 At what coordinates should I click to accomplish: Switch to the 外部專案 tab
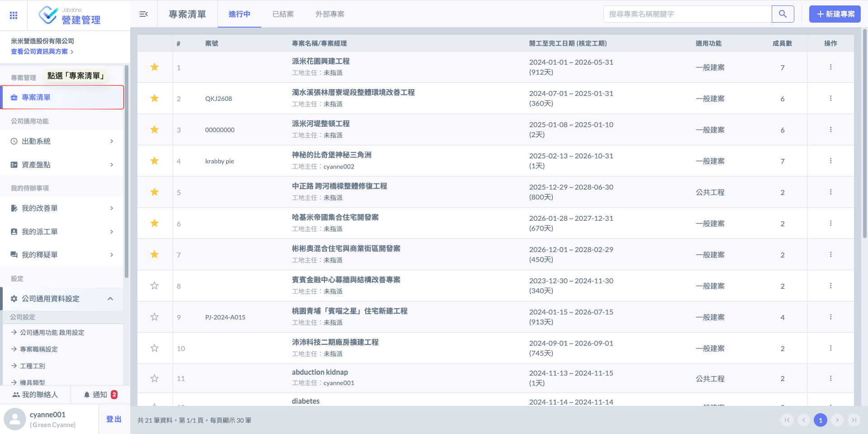click(330, 14)
